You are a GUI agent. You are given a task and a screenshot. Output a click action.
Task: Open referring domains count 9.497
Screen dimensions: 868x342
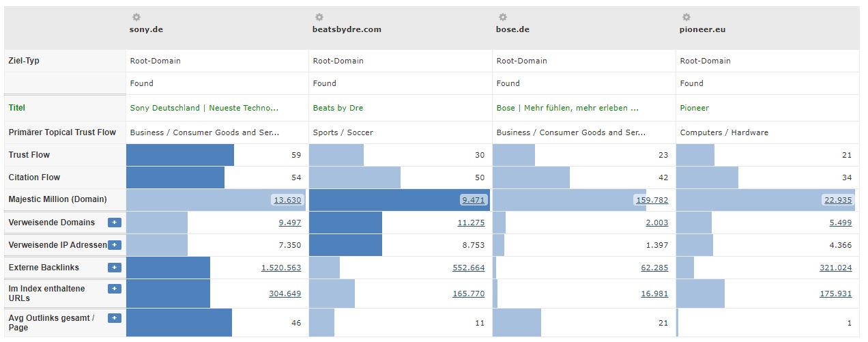point(289,223)
